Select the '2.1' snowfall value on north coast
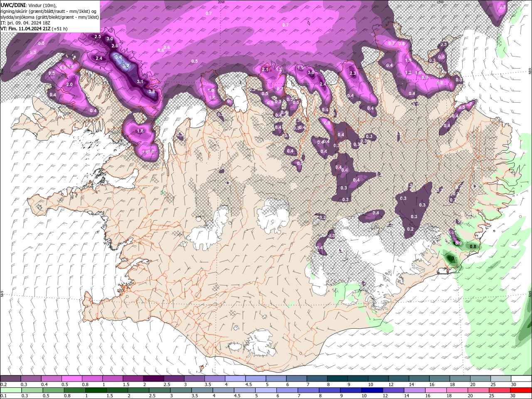This screenshot has height=399, width=532. tap(266, 70)
